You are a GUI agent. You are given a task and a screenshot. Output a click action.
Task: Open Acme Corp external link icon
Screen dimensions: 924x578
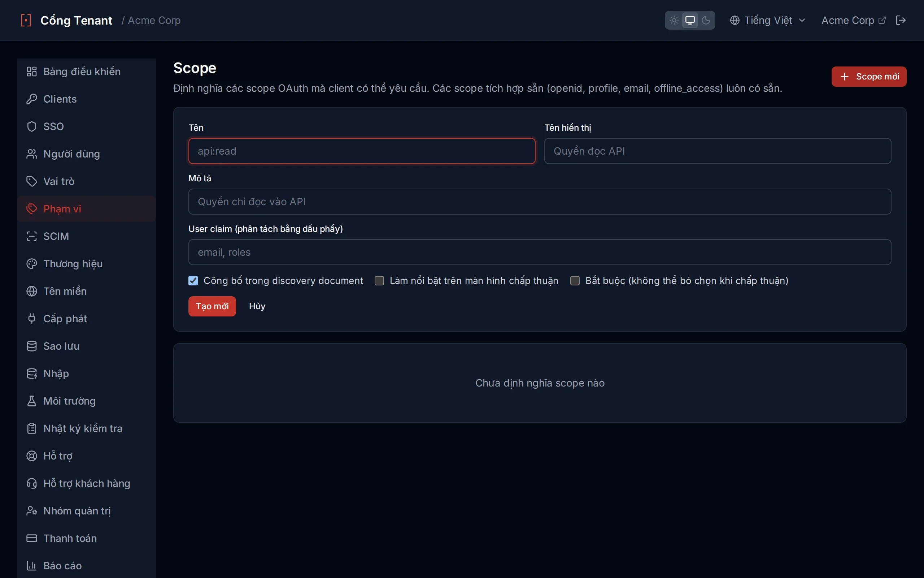coord(882,20)
